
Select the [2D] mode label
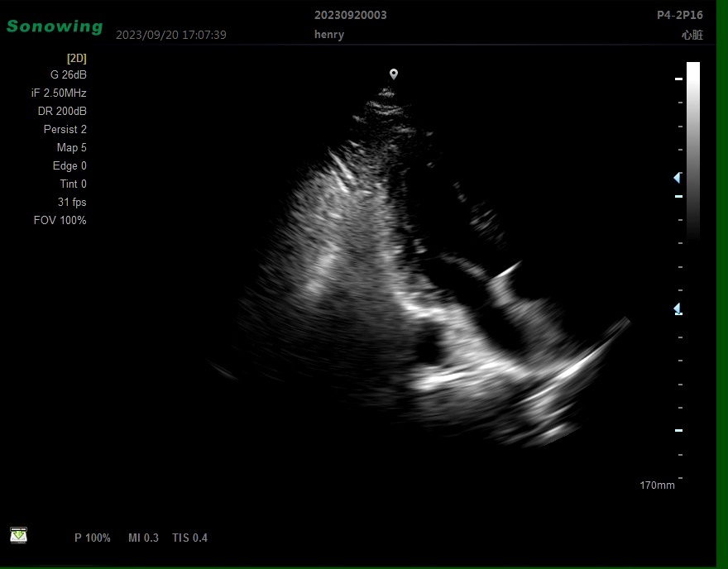coord(76,58)
